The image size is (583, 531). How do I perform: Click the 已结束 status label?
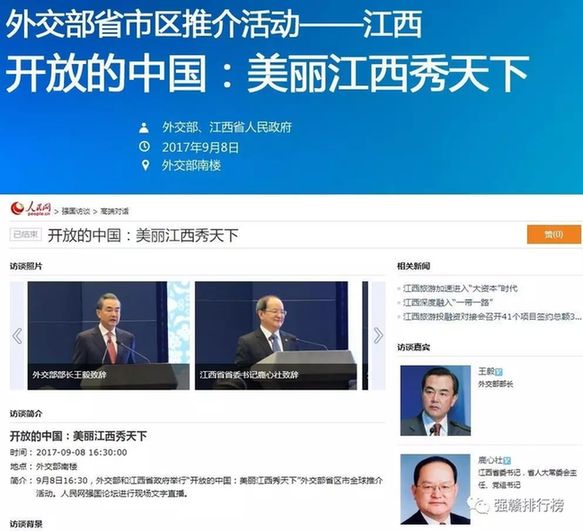click(x=26, y=234)
